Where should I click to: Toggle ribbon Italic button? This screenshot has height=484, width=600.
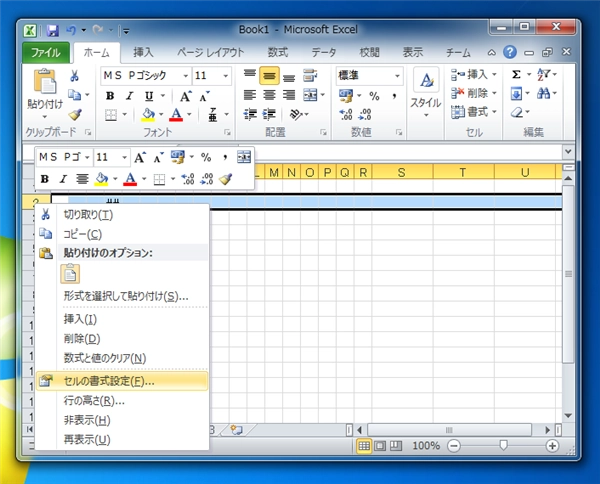(129, 96)
